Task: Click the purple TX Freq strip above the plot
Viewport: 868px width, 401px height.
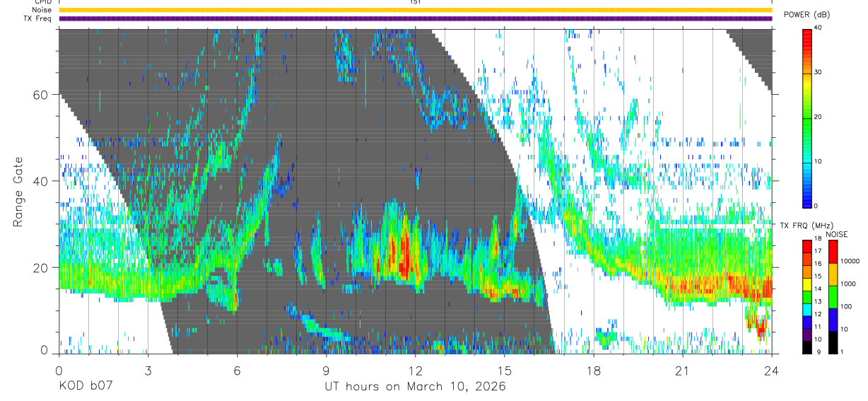Action: pos(416,18)
